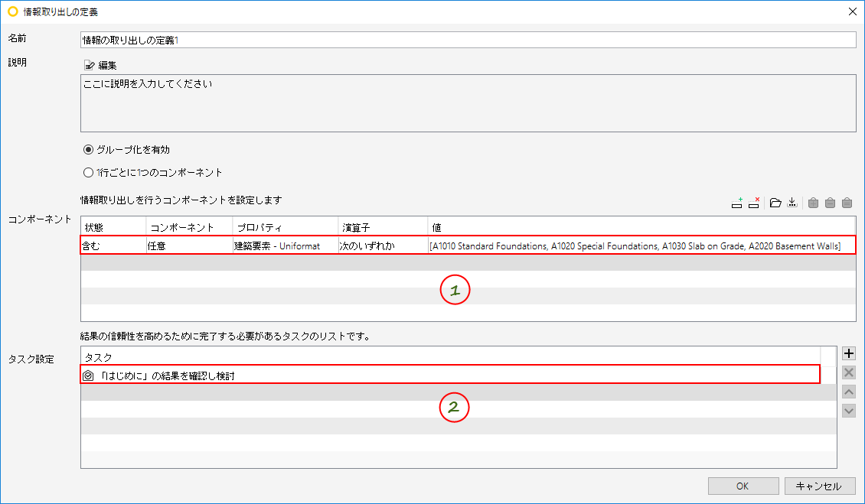Click the OK button
The width and height of the screenshot is (865, 504).
[x=743, y=486]
